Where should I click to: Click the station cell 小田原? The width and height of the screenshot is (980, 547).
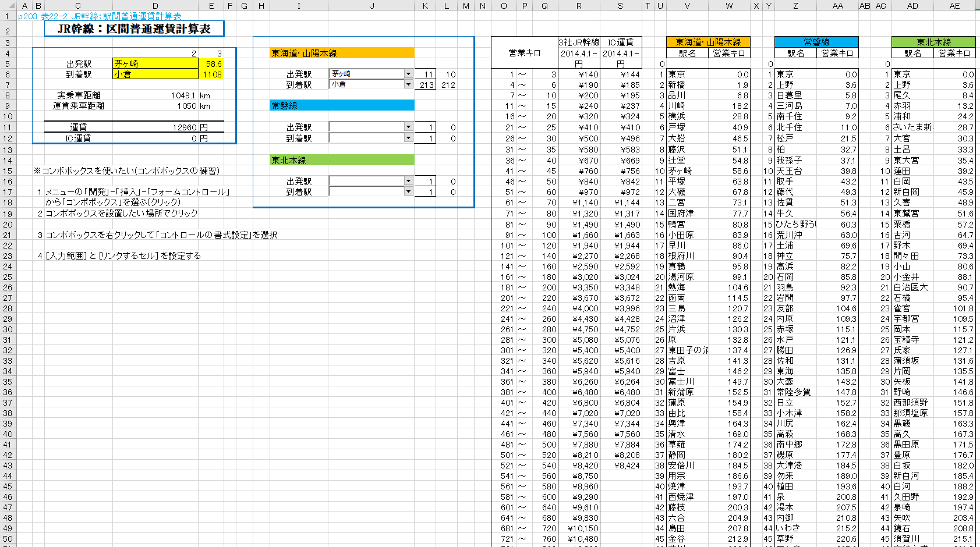point(687,235)
